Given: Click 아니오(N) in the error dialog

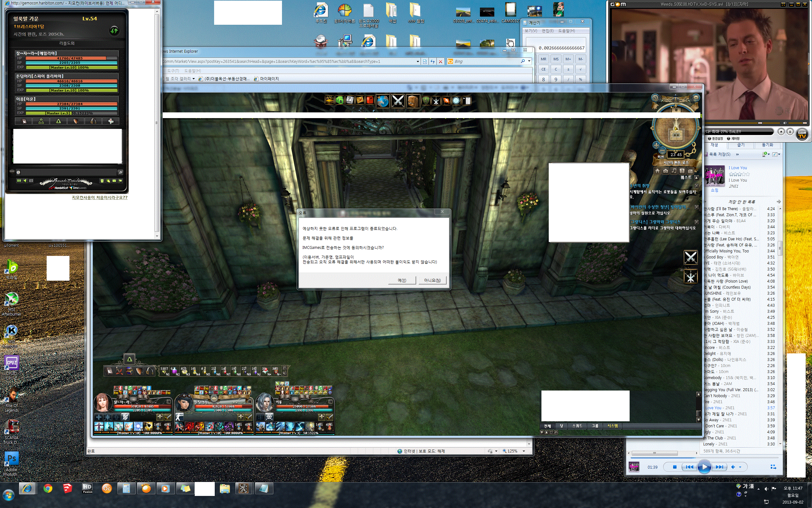Looking at the screenshot, I should (x=433, y=280).
